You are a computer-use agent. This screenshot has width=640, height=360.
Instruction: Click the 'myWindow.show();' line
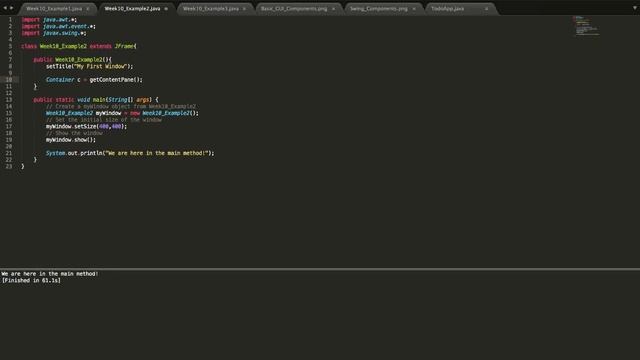click(x=71, y=140)
